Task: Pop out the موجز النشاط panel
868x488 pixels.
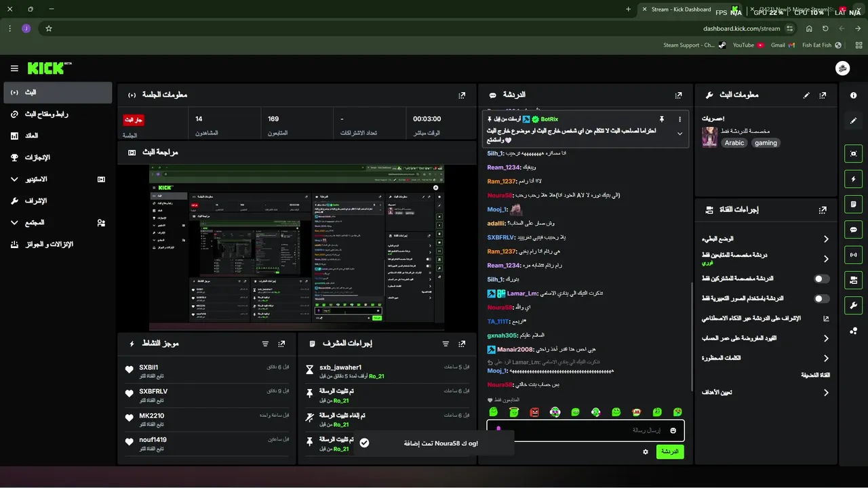Action: (281, 344)
